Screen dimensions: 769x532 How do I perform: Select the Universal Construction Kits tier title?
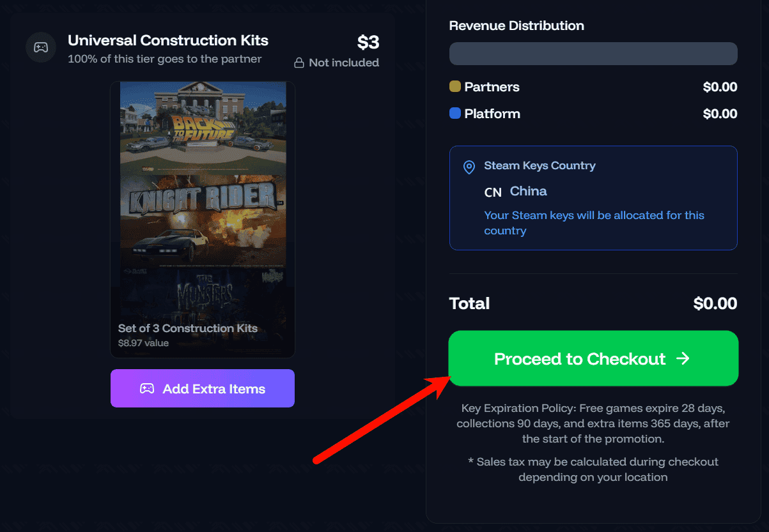tap(168, 40)
